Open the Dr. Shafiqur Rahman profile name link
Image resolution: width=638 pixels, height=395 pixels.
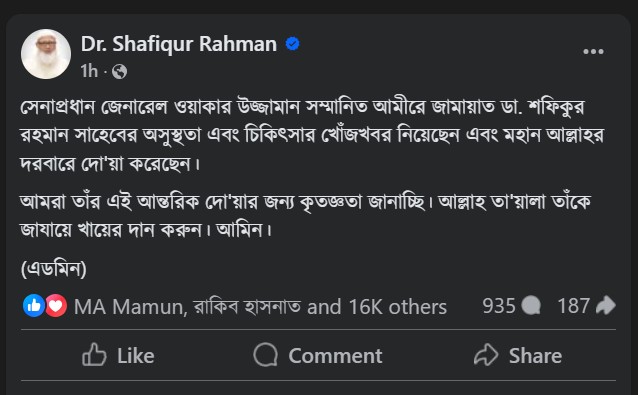pos(179,44)
